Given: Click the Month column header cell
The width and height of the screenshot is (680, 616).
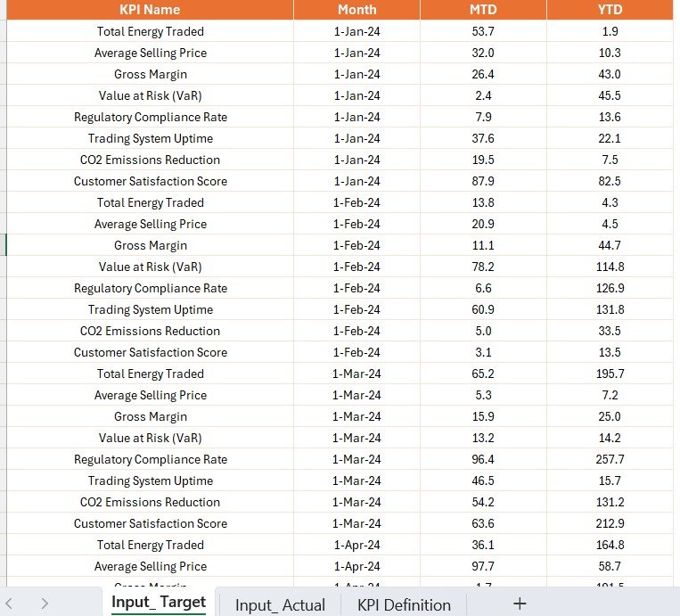Looking at the screenshot, I should coord(356,10).
